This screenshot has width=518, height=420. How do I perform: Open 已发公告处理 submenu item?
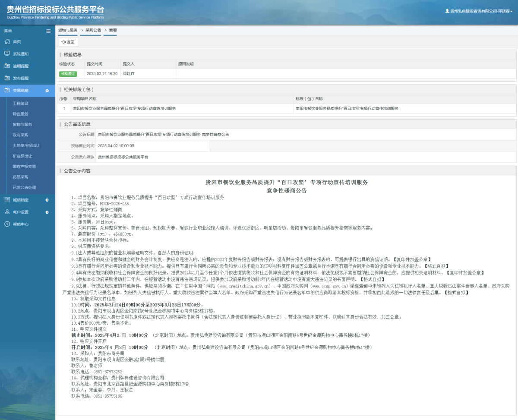click(x=24, y=187)
